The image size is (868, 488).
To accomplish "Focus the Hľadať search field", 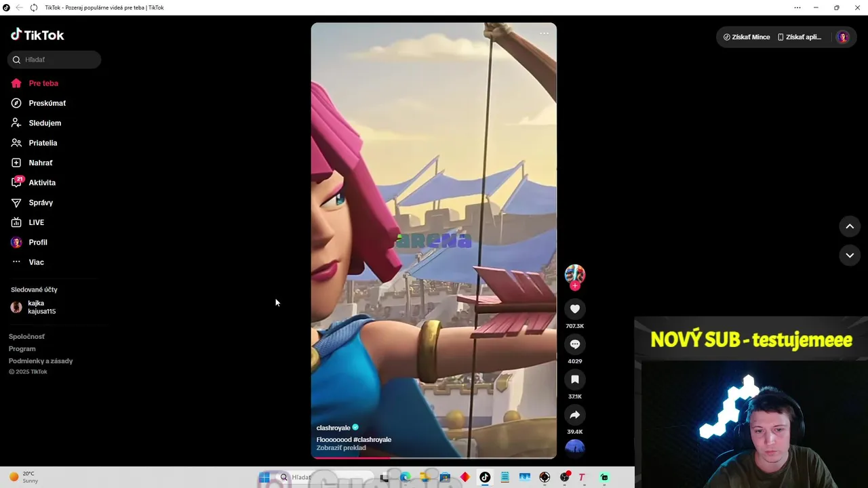I will (x=54, y=60).
